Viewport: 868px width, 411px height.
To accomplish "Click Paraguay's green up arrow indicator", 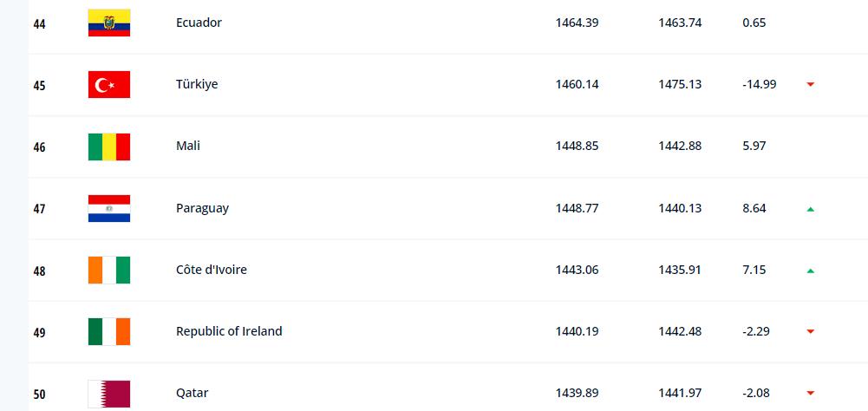I will tap(811, 209).
